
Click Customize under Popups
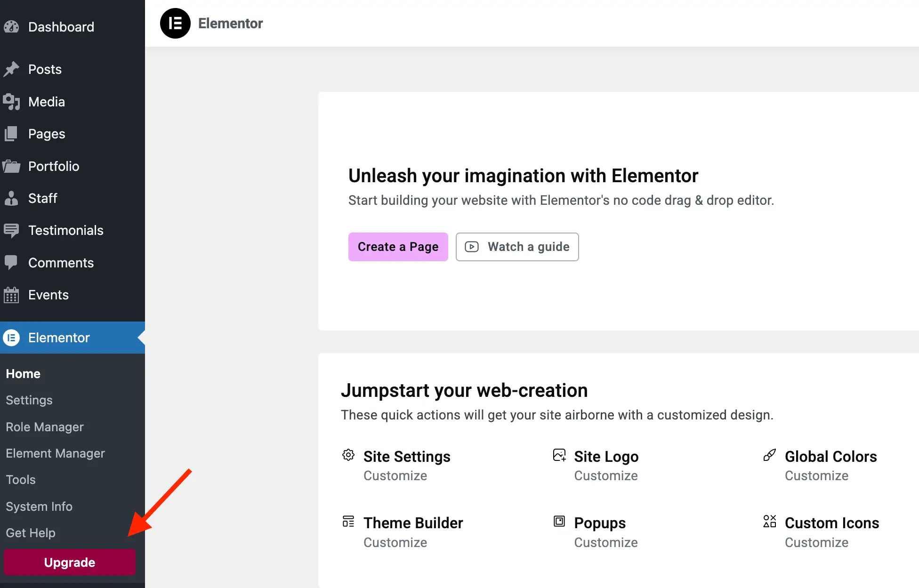pyautogui.click(x=606, y=542)
